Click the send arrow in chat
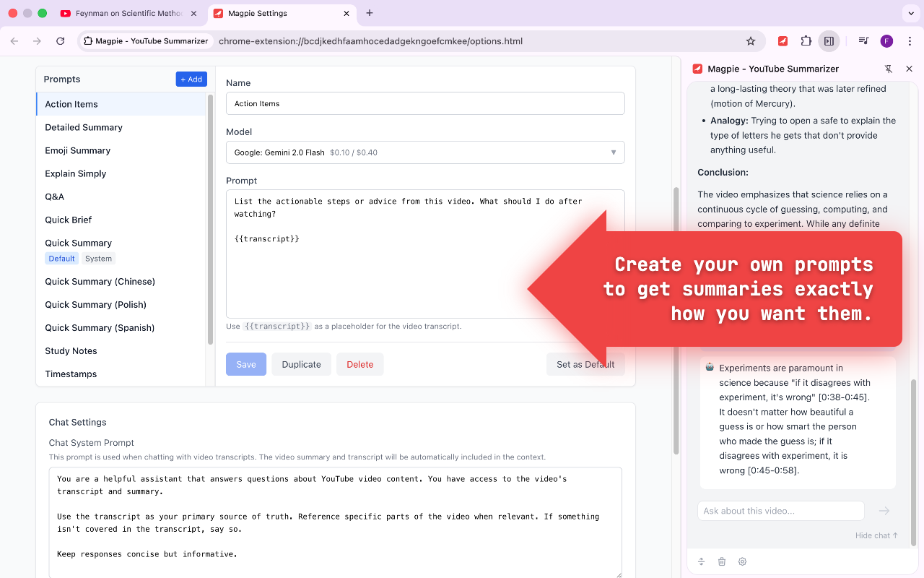The height and width of the screenshot is (578, 924). 884,511
